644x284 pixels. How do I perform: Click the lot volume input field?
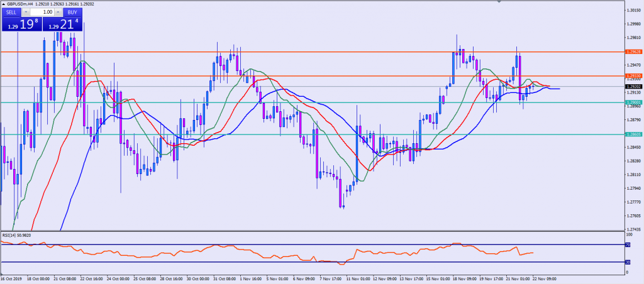click(x=42, y=12)
